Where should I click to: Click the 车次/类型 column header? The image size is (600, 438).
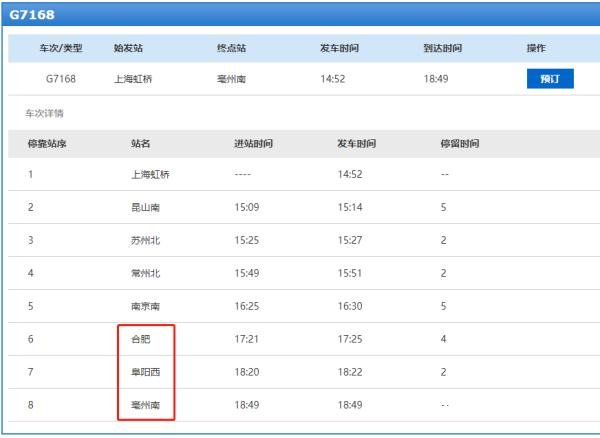point(60,48)
